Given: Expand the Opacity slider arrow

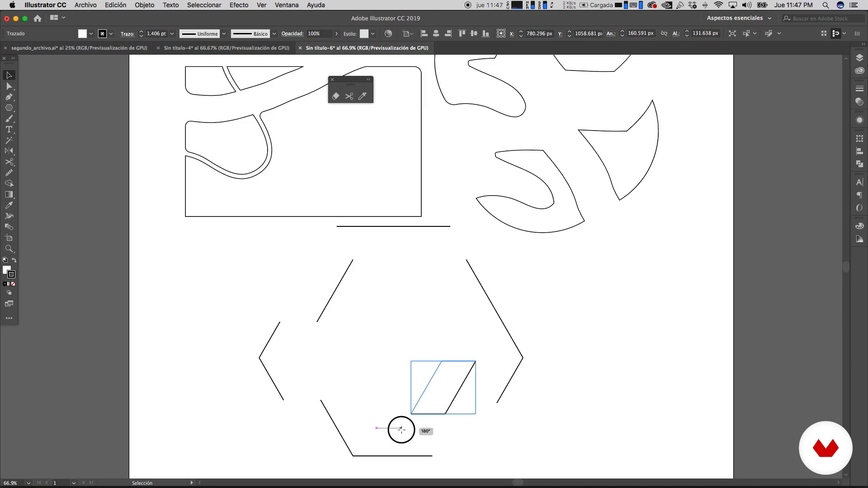Looking at the screenshot, I should pyautogui.click(x=336, y=34).
